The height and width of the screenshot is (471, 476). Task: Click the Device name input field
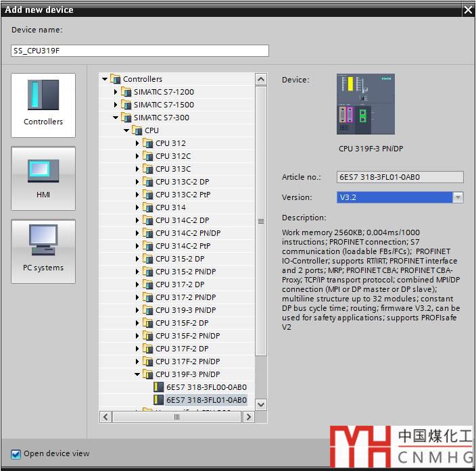click(140, 51)
